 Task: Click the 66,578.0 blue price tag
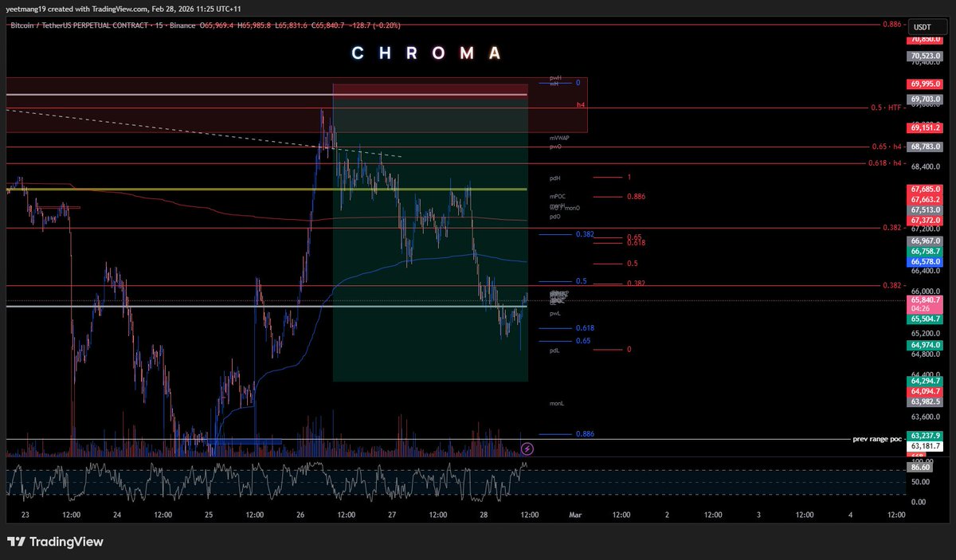tap(926, 261)
